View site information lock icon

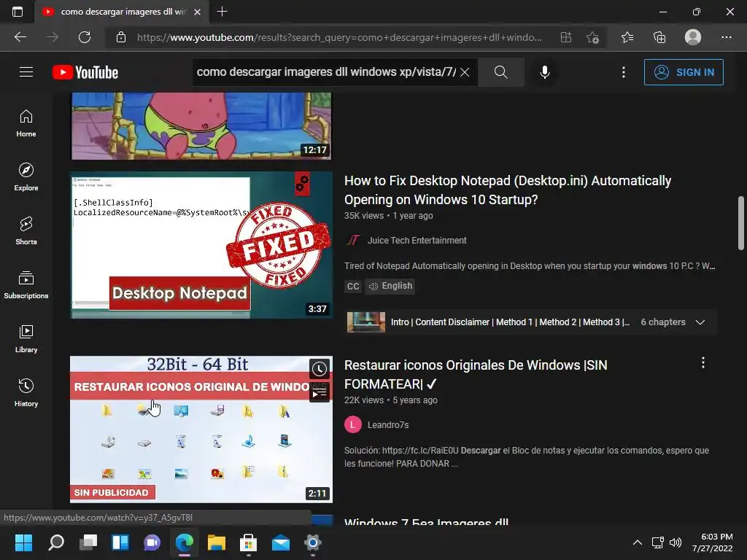pos(121,37)
